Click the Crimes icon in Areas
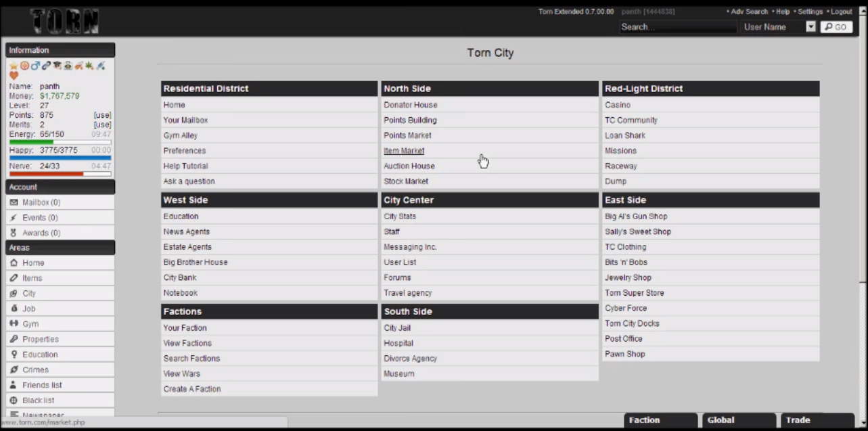Viewport: 868px width, 431px height. point(14,369)
